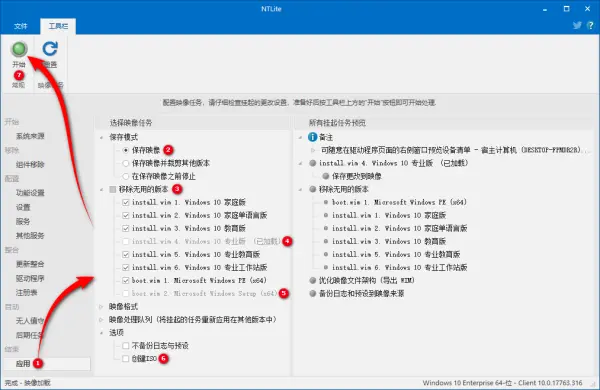This screenshot has width=600, height=390.
Task: Switch to the 工具栏 tab
Action: click(x=58, y=26)
